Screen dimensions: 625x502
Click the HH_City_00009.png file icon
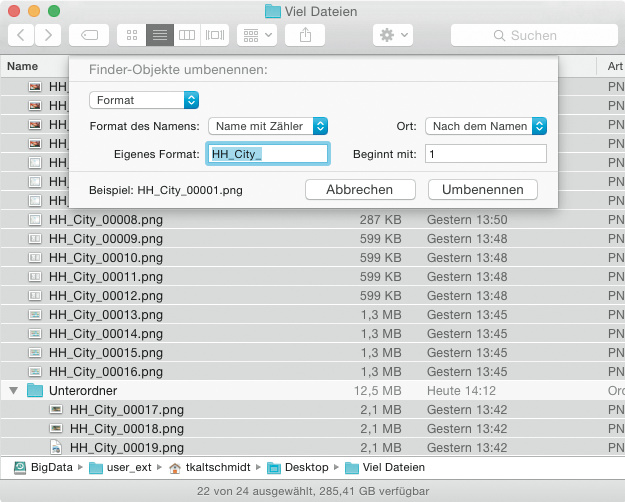35,238
